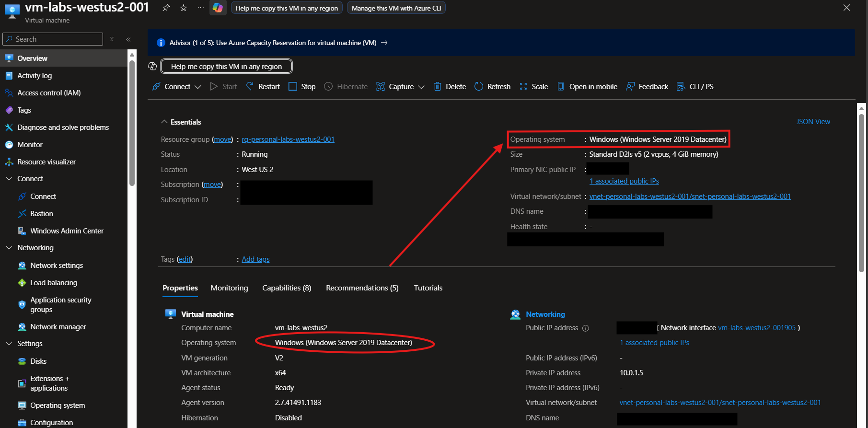868x428 pixels.
Task: Open the JSON View link
Action: tap(813, 122)
